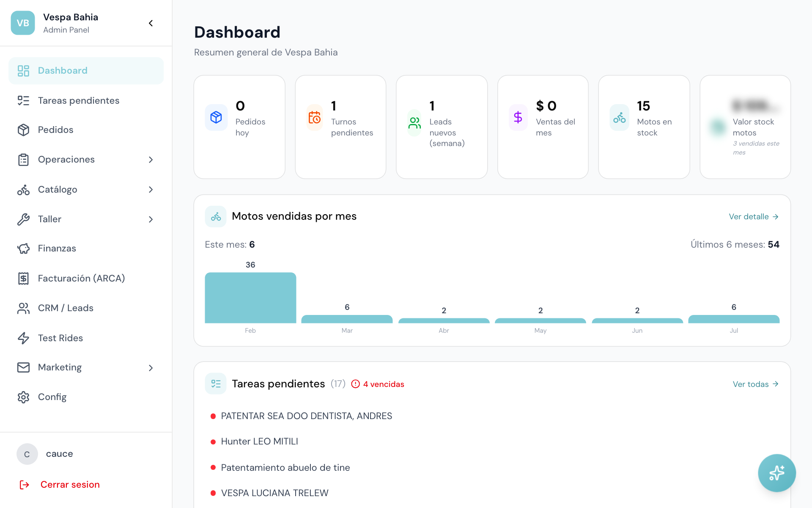Image resolution: width=812 pixels, height=508 pixels.
Task: Click the Turnos pendientes card value 1
Action: (334, 106)
